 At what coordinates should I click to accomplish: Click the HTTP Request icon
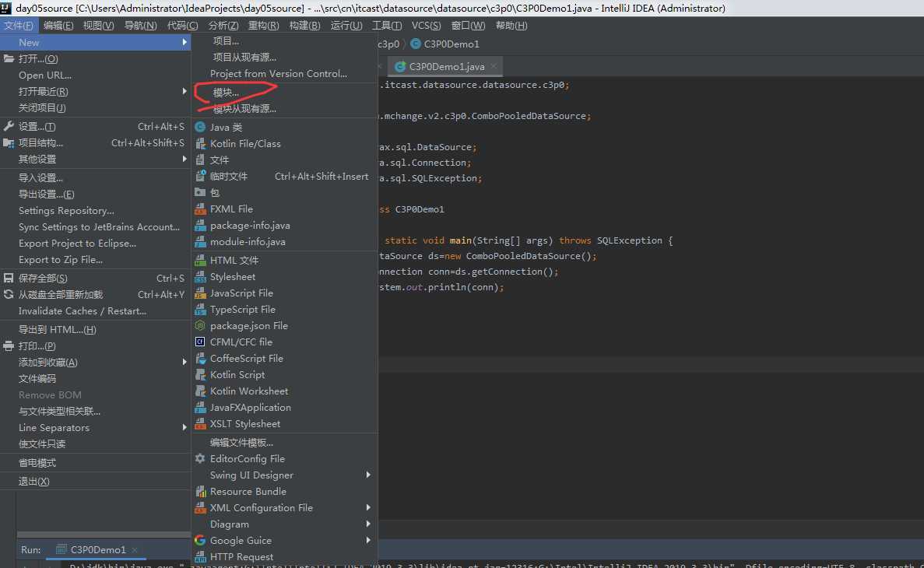pos(200,557)
